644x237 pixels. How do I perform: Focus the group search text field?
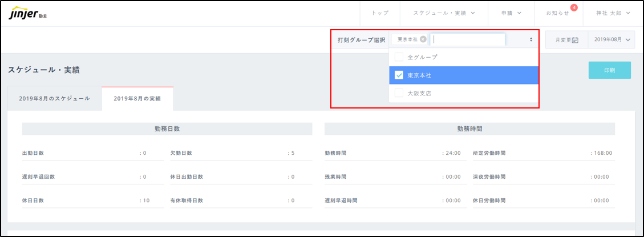[x=468, y=39]
